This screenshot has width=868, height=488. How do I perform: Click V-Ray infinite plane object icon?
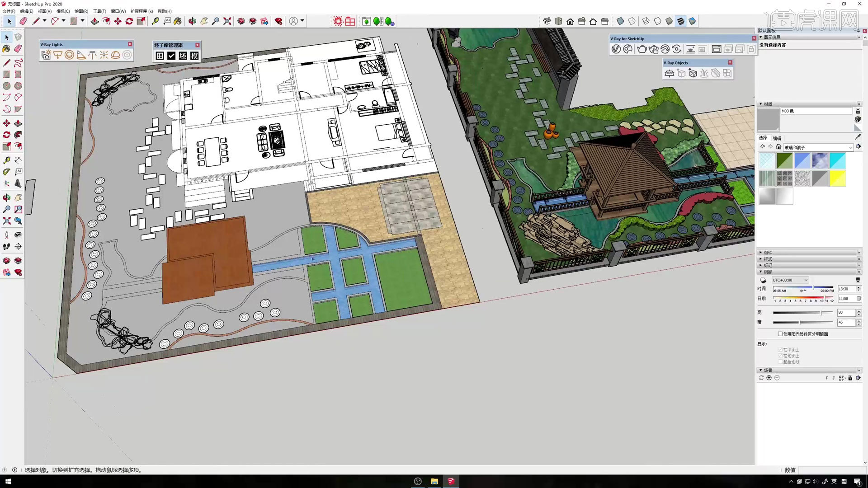(670, 73)
